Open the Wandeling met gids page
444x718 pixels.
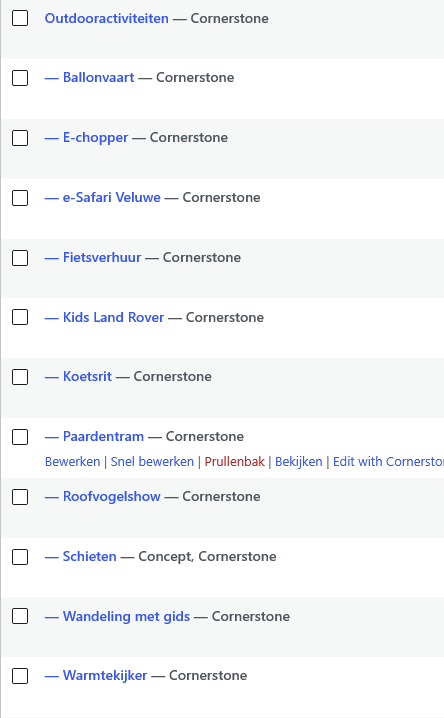(x=126, y=616)
